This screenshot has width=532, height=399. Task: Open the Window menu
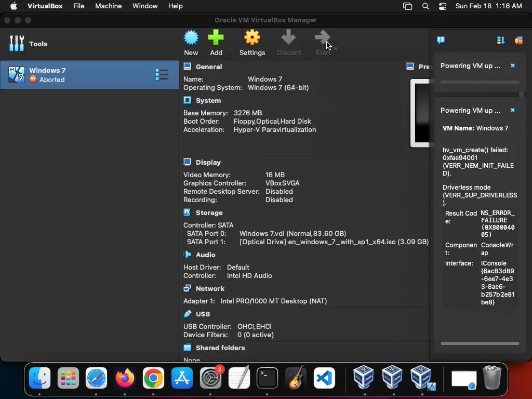(145, 6)
